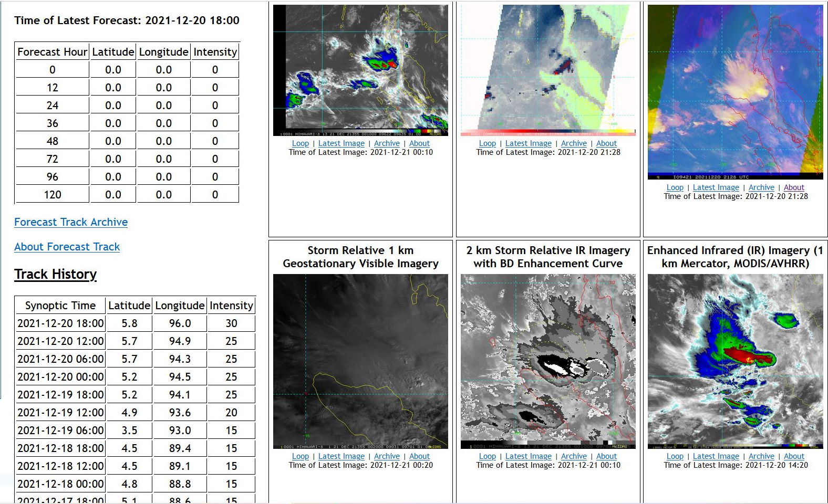Click About under Enhanced Infrared MODIS/AVHRR panel
The width and height of the screenshot is (828, 504).
[x=794, y=456]
